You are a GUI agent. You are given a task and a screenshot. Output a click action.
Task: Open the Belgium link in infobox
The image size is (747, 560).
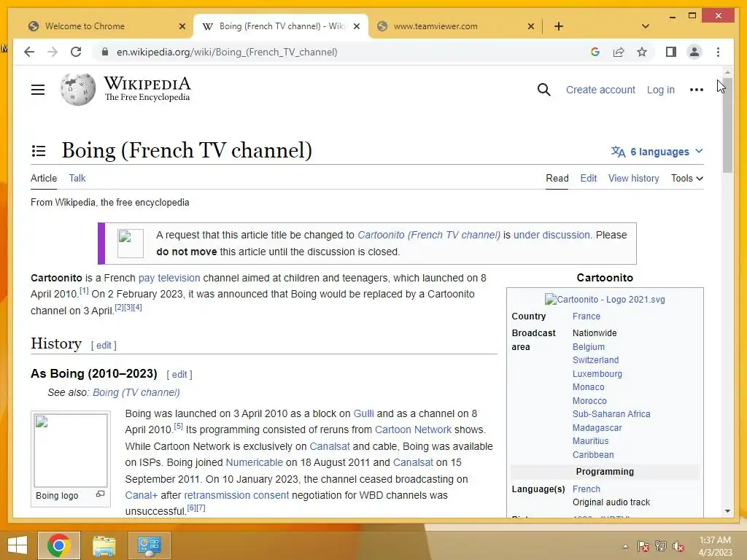click(x=589, y=346)
